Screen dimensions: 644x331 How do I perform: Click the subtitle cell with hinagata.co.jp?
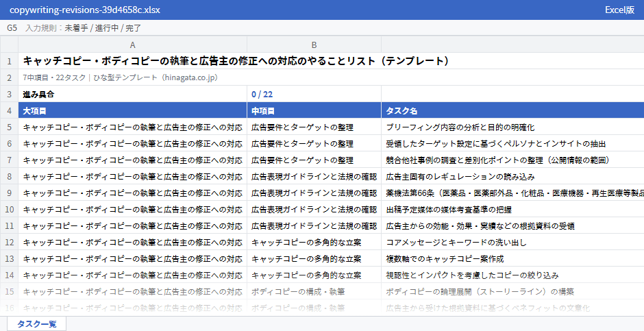point(331,77)
